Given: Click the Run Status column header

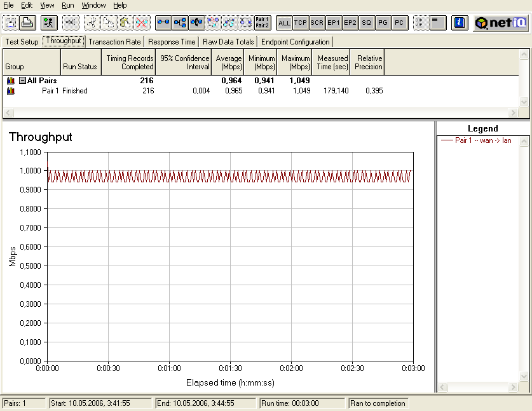Looking at the screenshot, I should click(x=79, y=67).
